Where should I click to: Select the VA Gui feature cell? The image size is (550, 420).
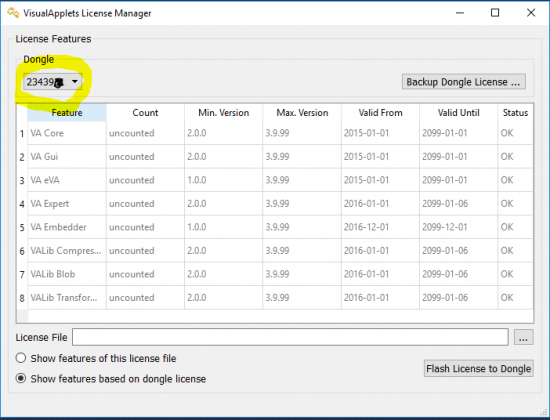point(67,156)
